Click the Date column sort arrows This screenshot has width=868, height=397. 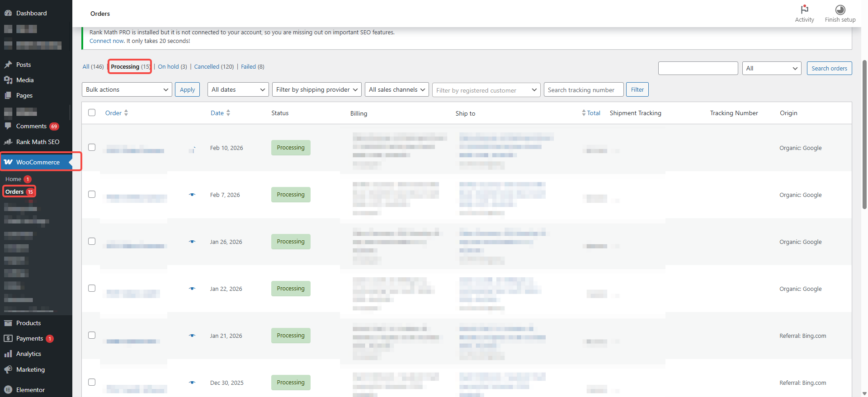click(228, 113)
